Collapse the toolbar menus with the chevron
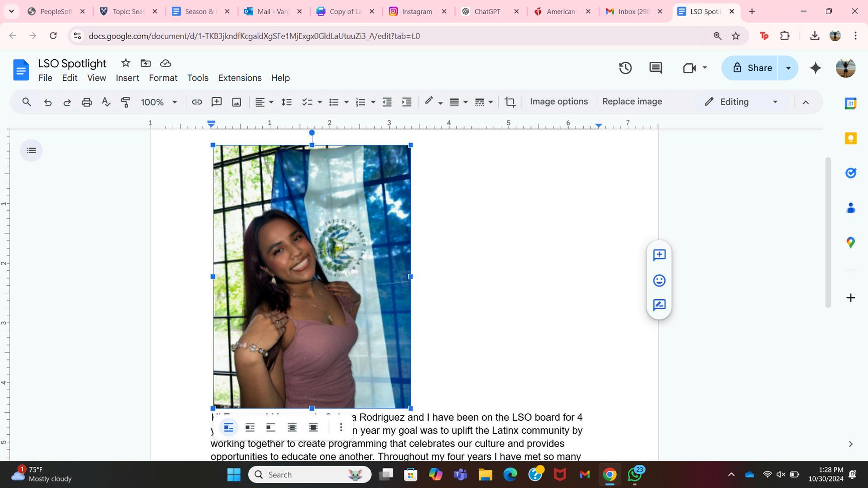 tap(806, 102)
